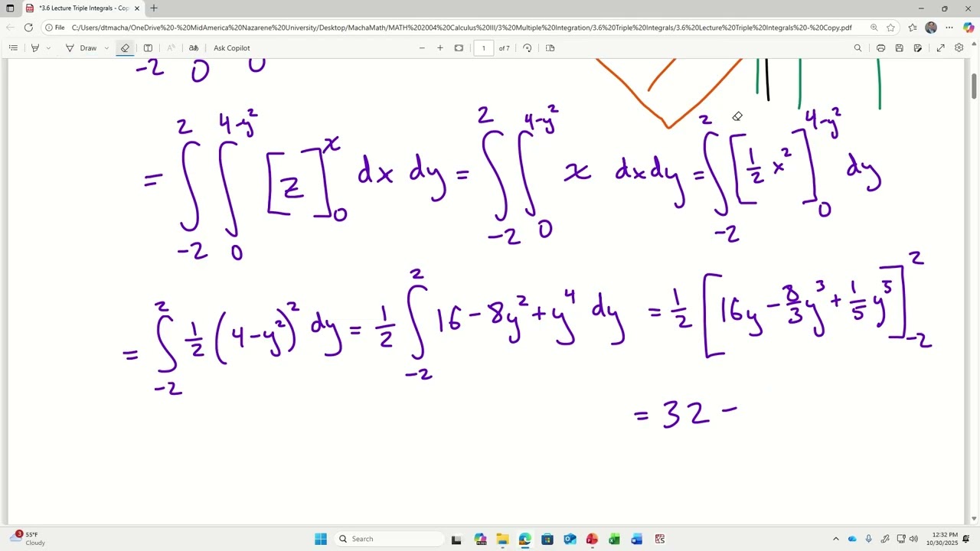This screenshot has height=551, width=980.
Task: Click the vertical scrollbar thumb
Action: tap(974, 86)
